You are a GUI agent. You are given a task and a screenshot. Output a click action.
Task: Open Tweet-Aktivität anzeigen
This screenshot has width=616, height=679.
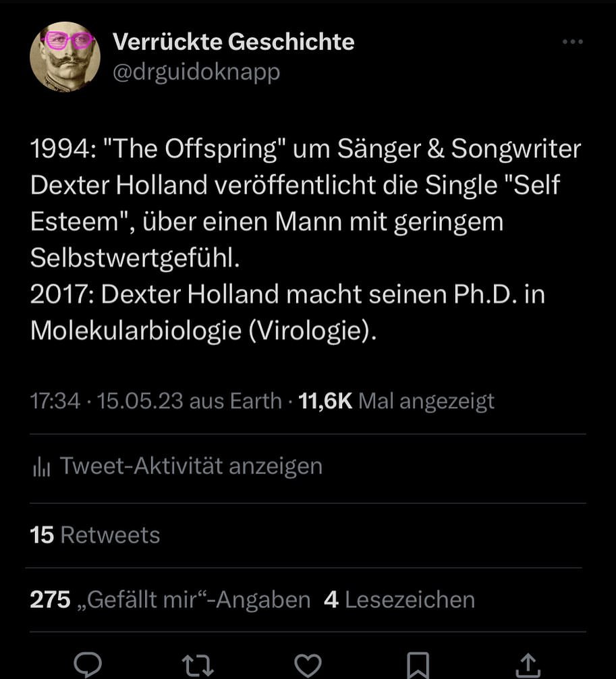(x=191, y=466)
